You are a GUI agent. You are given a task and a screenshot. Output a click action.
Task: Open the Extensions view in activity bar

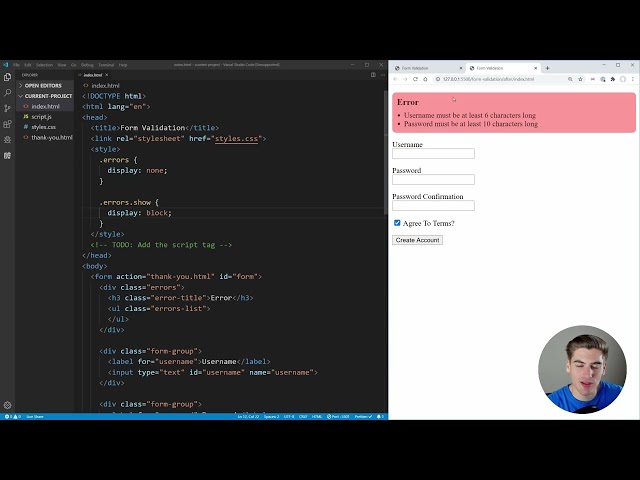(x=7, y=124)
